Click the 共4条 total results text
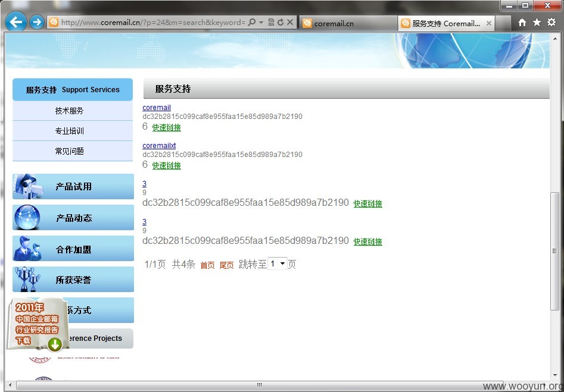The width and height of the screenshot is (564, 392). click(x=183, y=265)
